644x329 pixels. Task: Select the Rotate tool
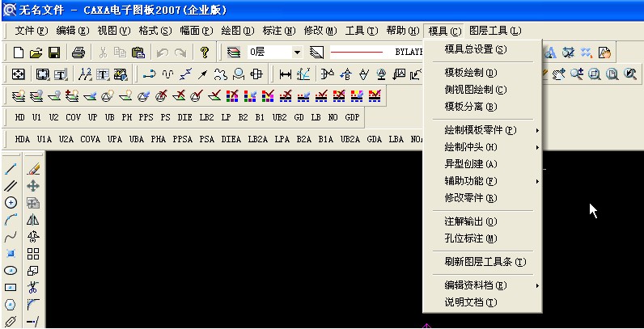click(x=33, y=237)
